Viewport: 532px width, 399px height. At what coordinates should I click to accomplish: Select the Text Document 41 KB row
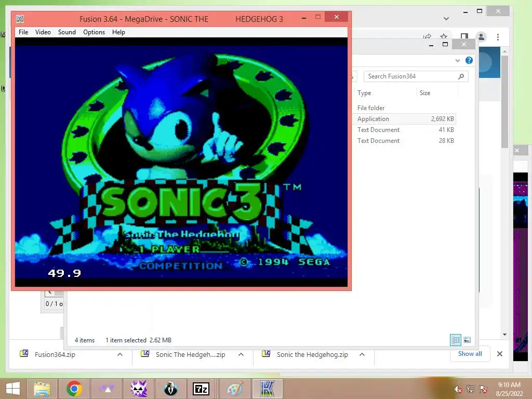(404, 129)
